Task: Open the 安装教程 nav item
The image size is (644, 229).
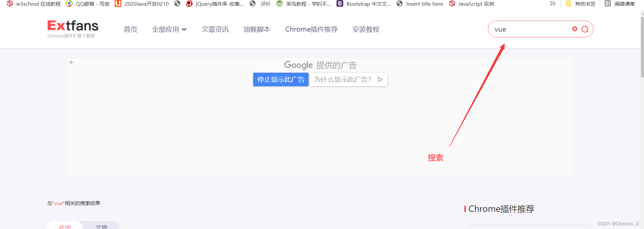Action: point(366,29)
